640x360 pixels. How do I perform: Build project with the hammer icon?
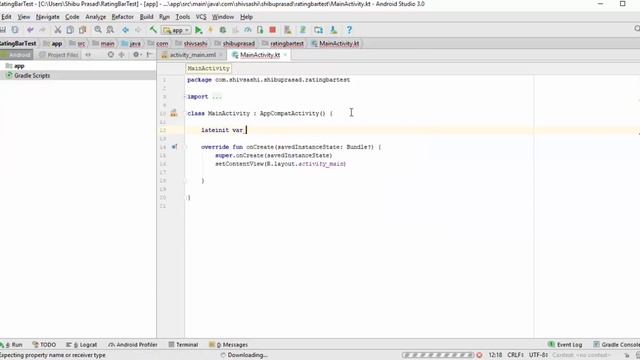pyautogui.click(x=153, y=30)
